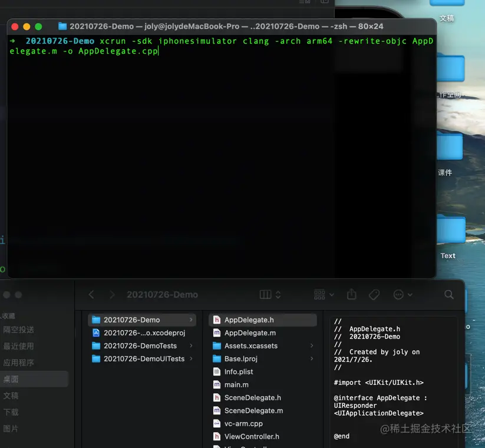Click the AppDelegate.m source file icon
Image resolution: width=485 pixels, height=448 pixels.
[x=217, y=333]
